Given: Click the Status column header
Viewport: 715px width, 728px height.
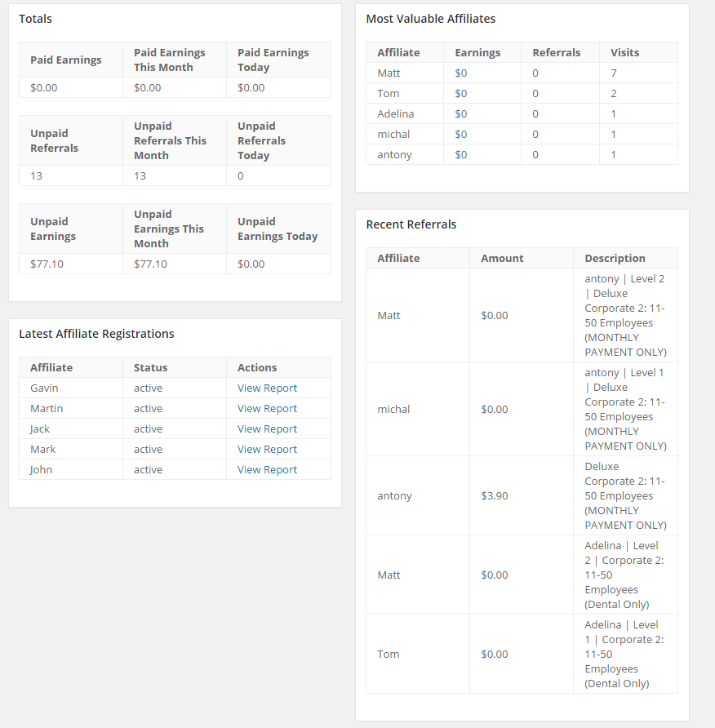Looking at the screenshot, I should point(150,367).
